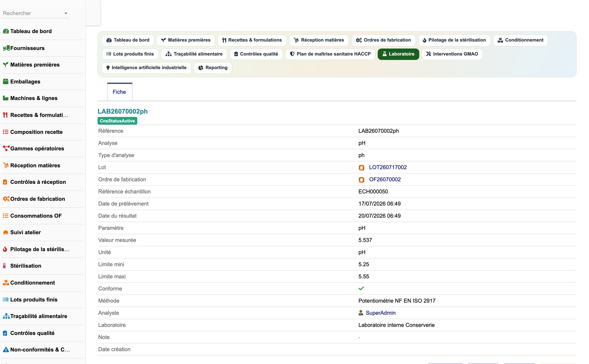Click the Non-conformités warning triangle icon
The image size is (589, 364).
click(6, 350)
